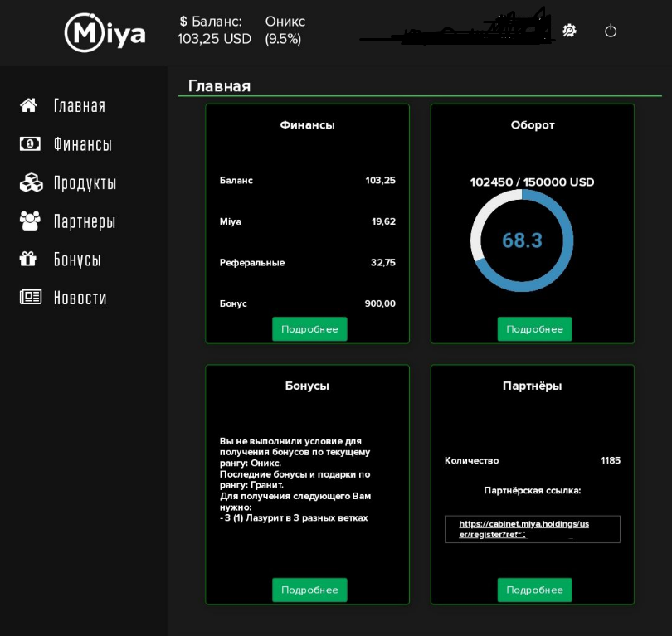This screenshot has height=636, width=672.
Task: Click the Miya logo in header
Action: tap(105, 33)
